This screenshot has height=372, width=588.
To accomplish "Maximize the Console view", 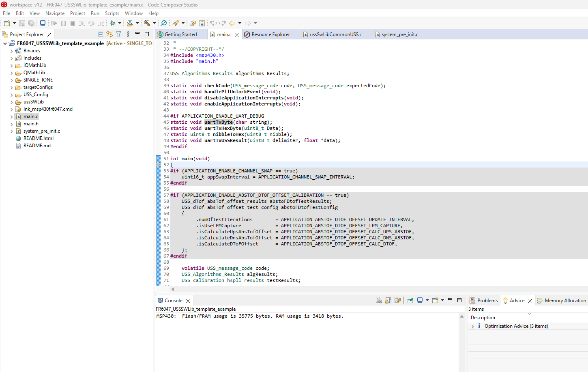I will coord(459,300).
